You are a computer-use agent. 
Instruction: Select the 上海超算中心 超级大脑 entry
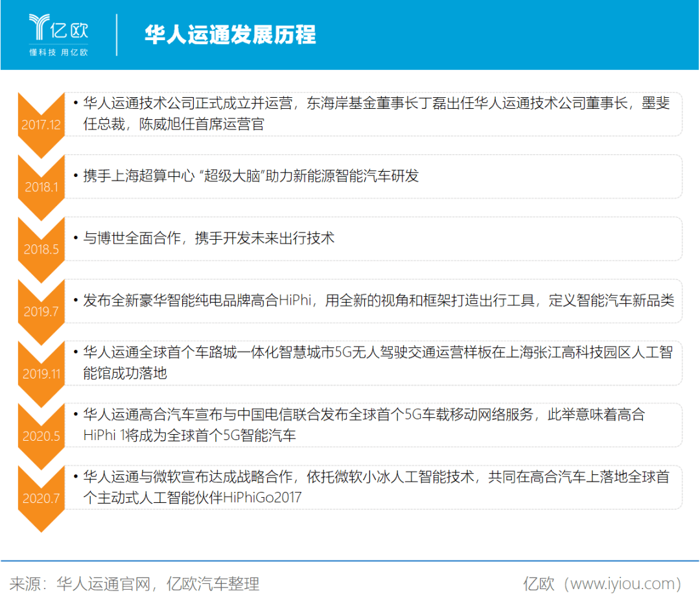(251, 176)
